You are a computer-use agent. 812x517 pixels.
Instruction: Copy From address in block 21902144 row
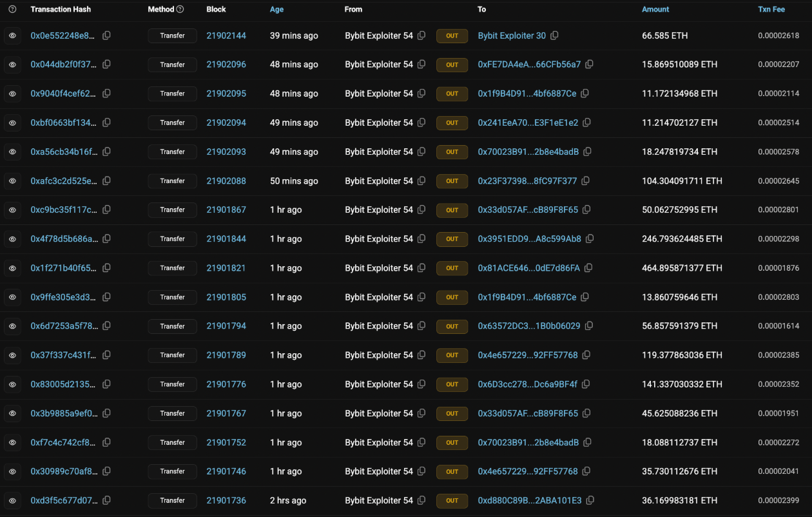[x=421, y=35]
